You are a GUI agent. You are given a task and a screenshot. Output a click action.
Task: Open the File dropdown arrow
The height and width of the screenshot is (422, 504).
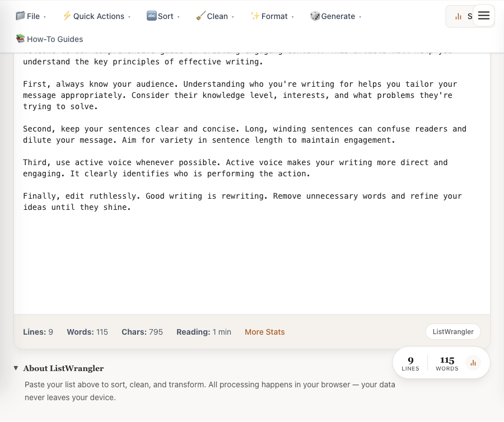coord(44,17)
